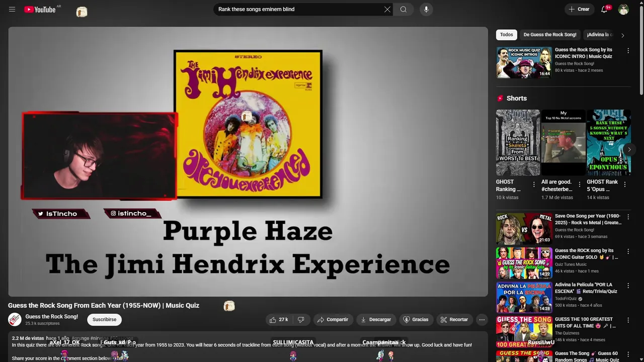Download the video via Descargar
This screenshot has height=362, width=644.
376,320
